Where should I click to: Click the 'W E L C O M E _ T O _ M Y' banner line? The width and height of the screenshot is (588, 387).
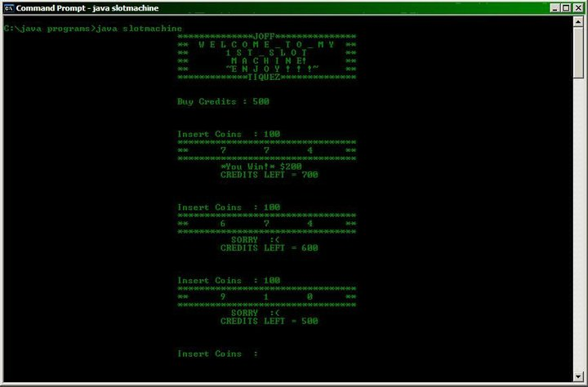tap(266, 45)
